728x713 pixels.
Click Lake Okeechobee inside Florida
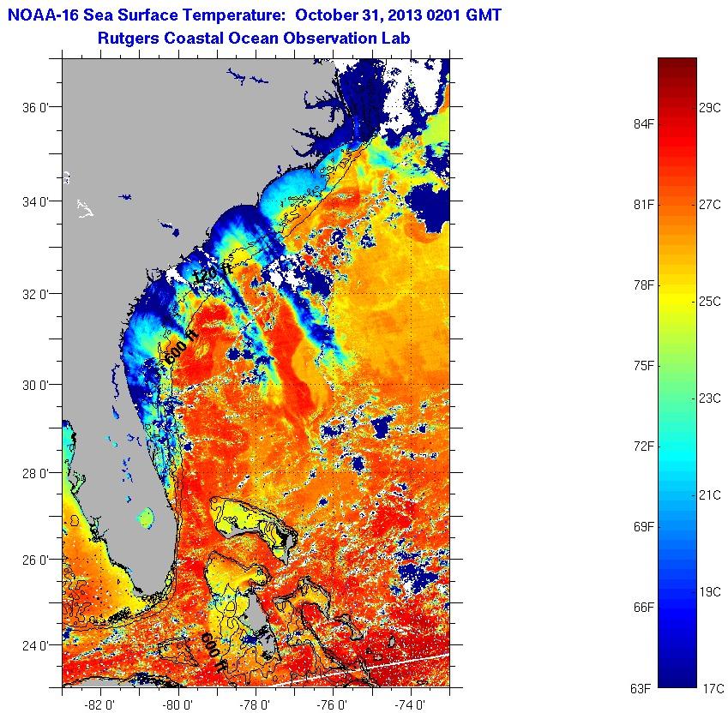[146, 518]
